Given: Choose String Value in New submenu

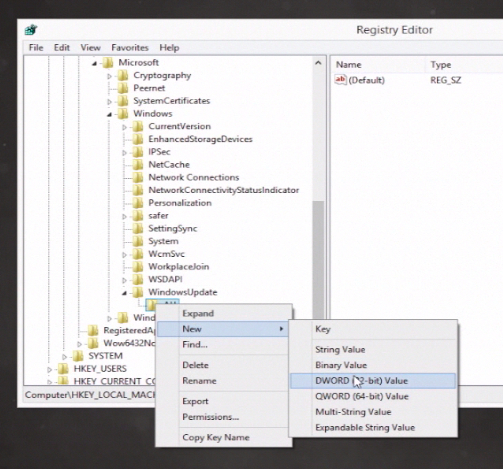Looking at the screenshot, I should pyautogui.click(x=373, y=350).
